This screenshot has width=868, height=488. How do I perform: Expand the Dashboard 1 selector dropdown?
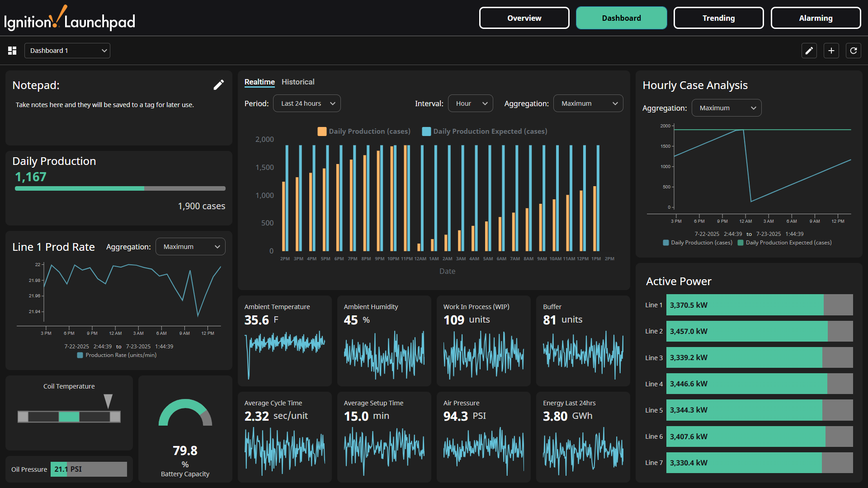[67, 50]
